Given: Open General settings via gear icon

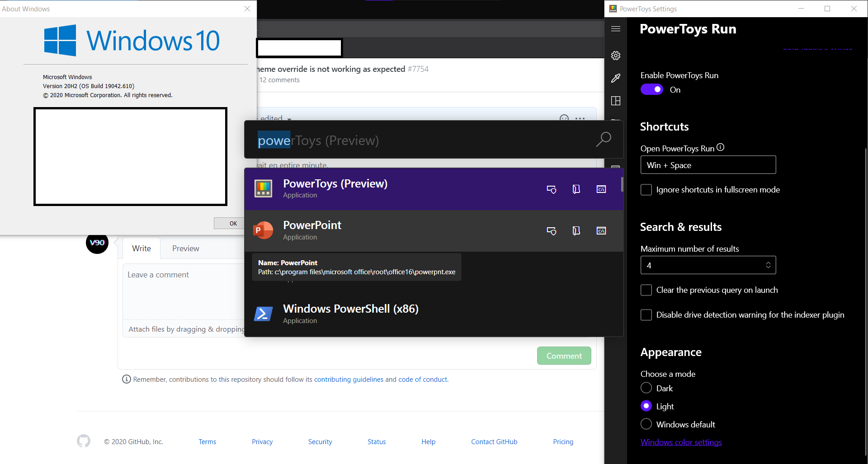Looking at the screenshot, I should click(615, 56).
